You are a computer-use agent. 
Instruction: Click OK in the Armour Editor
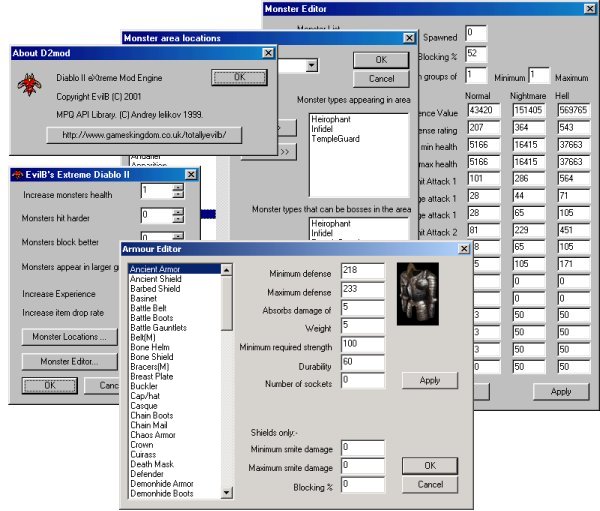point(430,466)
